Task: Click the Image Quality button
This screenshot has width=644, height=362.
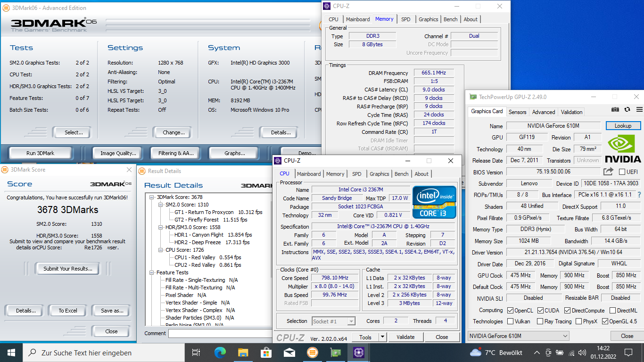Action: [118, 153]
